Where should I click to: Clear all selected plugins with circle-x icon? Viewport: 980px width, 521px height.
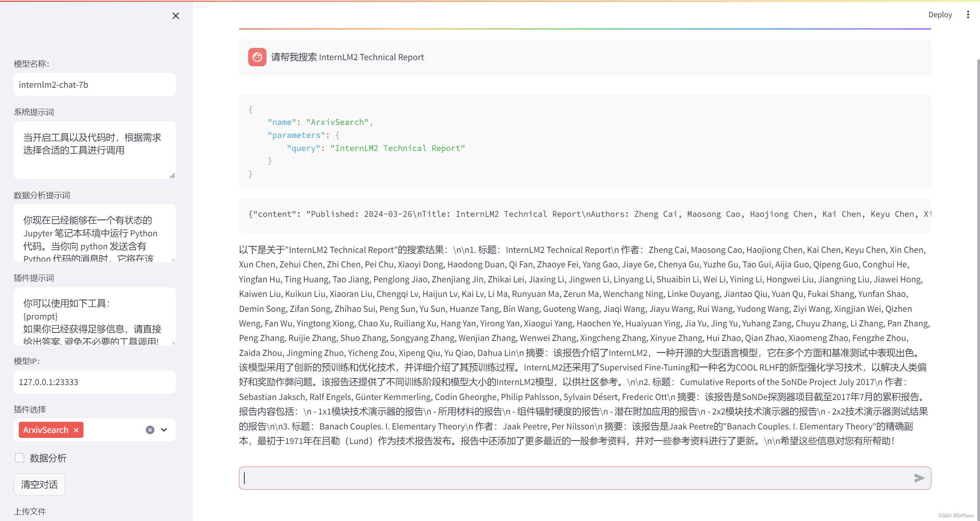click(x=150, y=430)
